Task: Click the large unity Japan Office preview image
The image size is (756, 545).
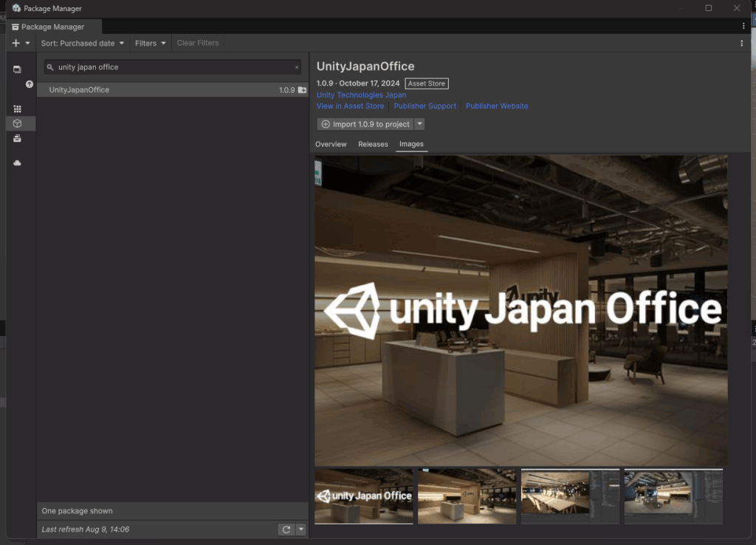Action: point(521,311)
